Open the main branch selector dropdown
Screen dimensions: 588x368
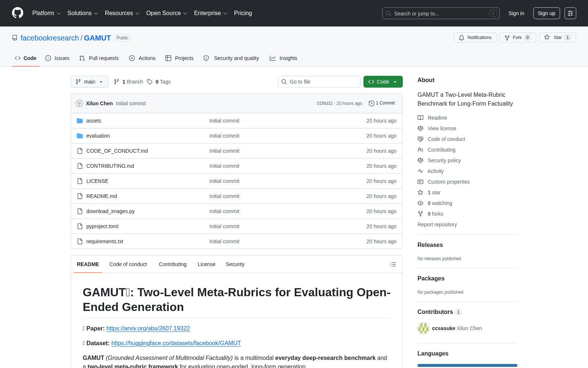pyautogui.click(x=90, y=82)
